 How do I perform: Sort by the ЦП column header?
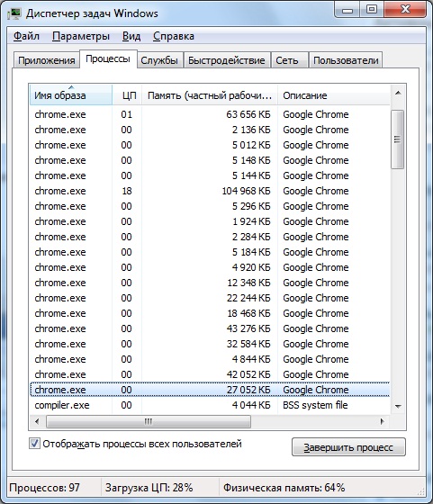tap(127, 95)
